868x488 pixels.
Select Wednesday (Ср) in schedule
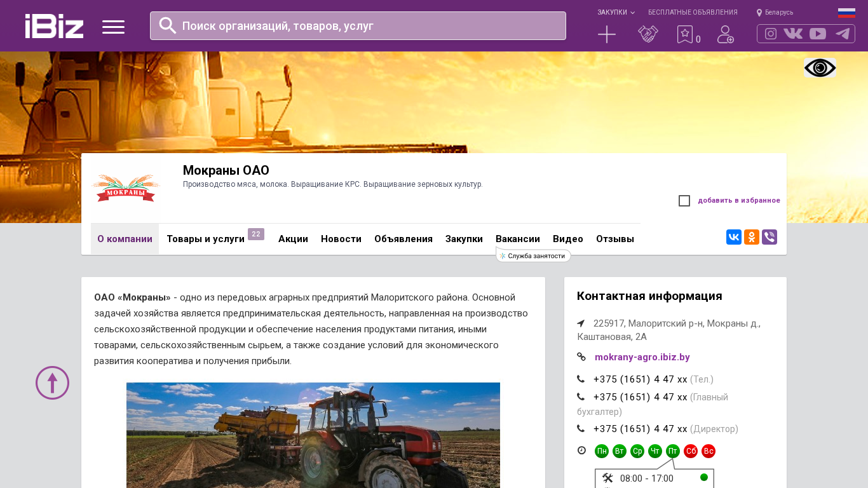[x=637, y=451]
